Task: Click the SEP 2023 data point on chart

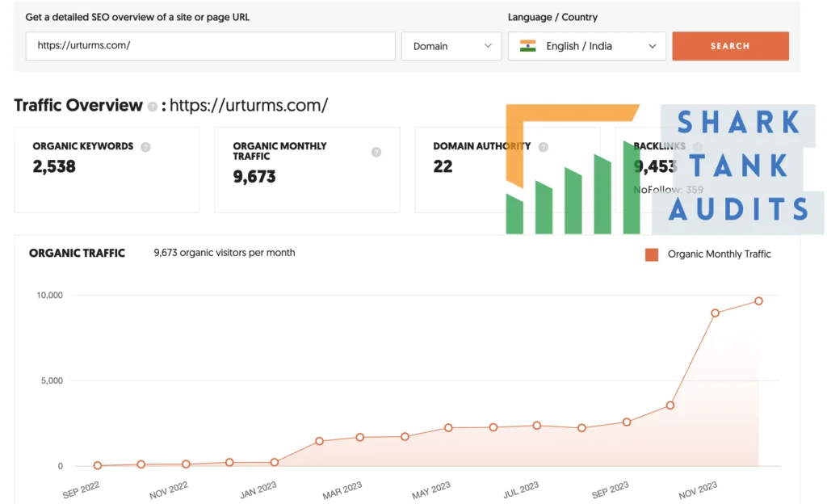Action: [x=627, y=422]
